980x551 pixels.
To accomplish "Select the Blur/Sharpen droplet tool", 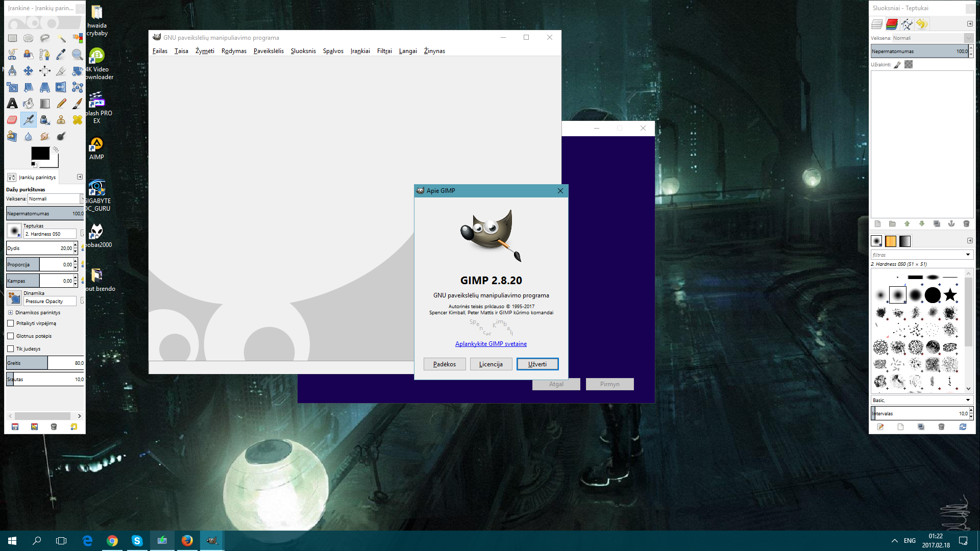I will [x=29, y=136].
